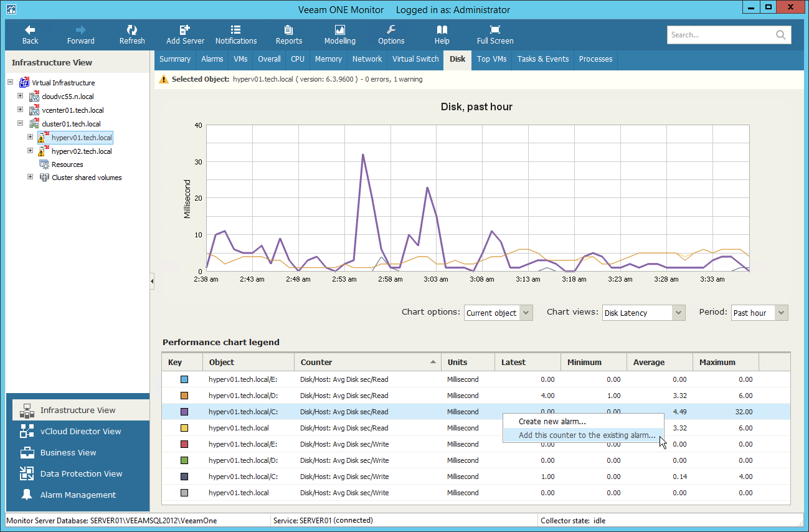This screenshot has width=809, height=532.
Task: Select the Virtual Infrastructure root icon
Action: pyautogui.click(x=24, y=82)
